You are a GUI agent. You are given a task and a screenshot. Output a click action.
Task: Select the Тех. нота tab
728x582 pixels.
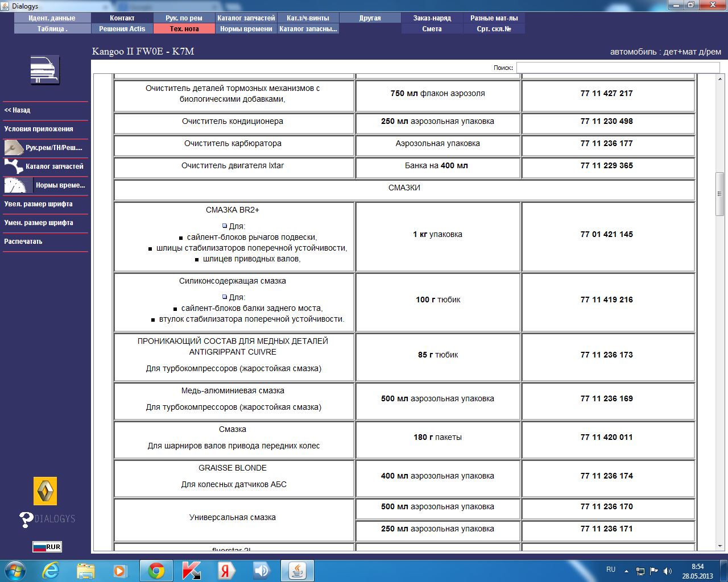click(x=184, y=29)
